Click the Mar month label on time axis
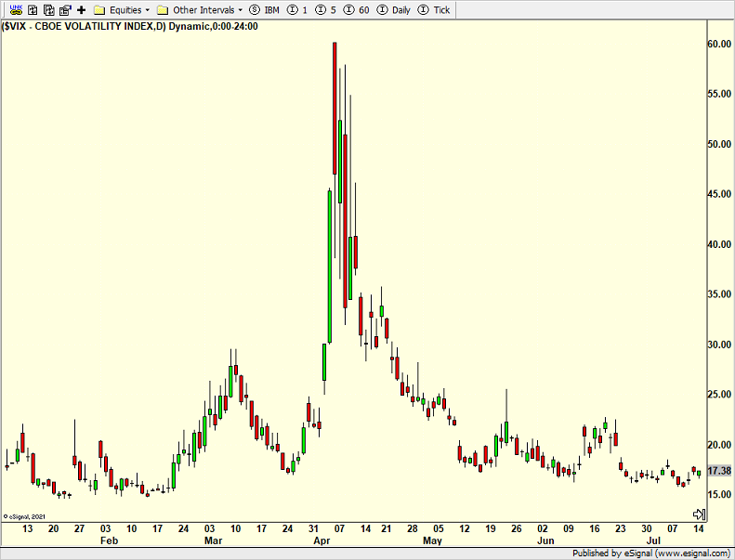 click(214, 540)
